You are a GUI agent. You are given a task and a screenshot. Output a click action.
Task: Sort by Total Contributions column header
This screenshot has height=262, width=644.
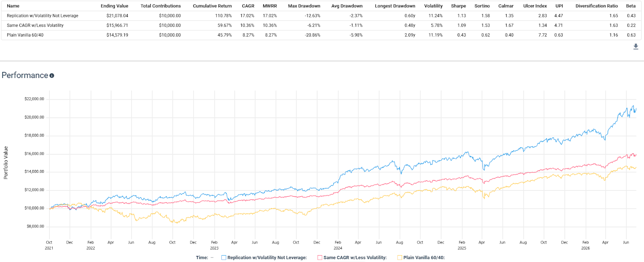pos(161,6)
